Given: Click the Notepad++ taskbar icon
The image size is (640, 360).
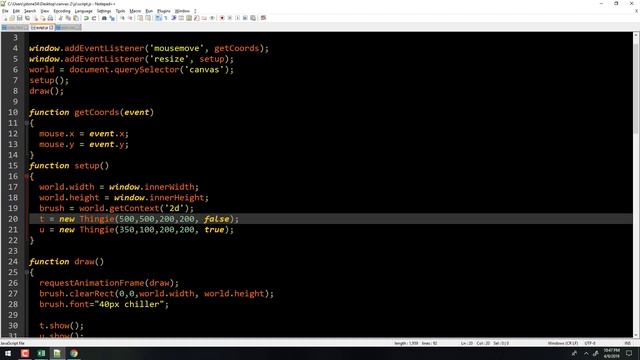Looking at the screenshot, I should [57, 353].
